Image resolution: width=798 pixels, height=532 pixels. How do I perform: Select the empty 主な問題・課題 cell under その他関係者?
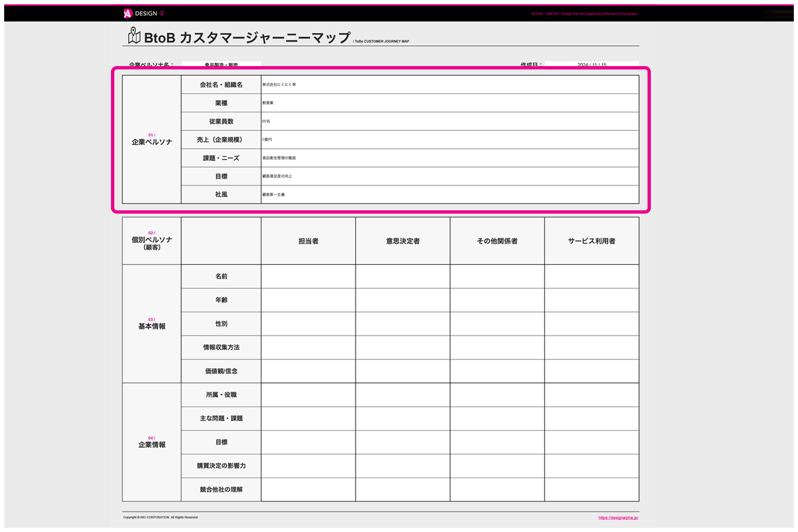coord(497,419)
